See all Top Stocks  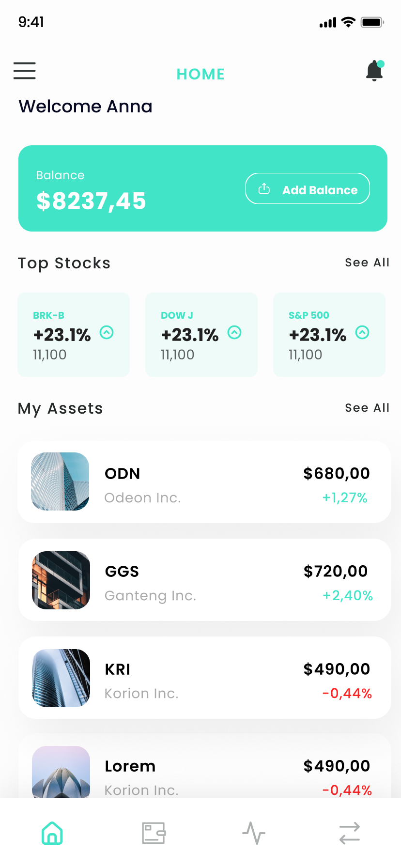[x=367, y=263]
